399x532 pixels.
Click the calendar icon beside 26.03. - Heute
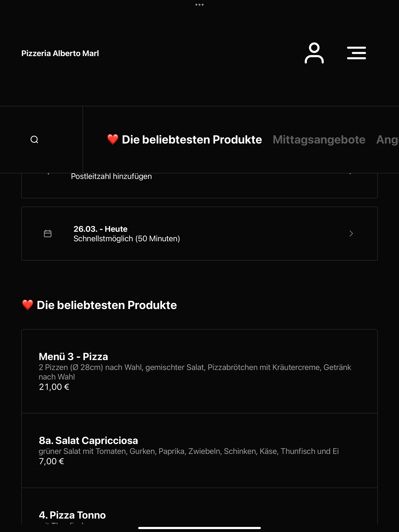point(48,233)
